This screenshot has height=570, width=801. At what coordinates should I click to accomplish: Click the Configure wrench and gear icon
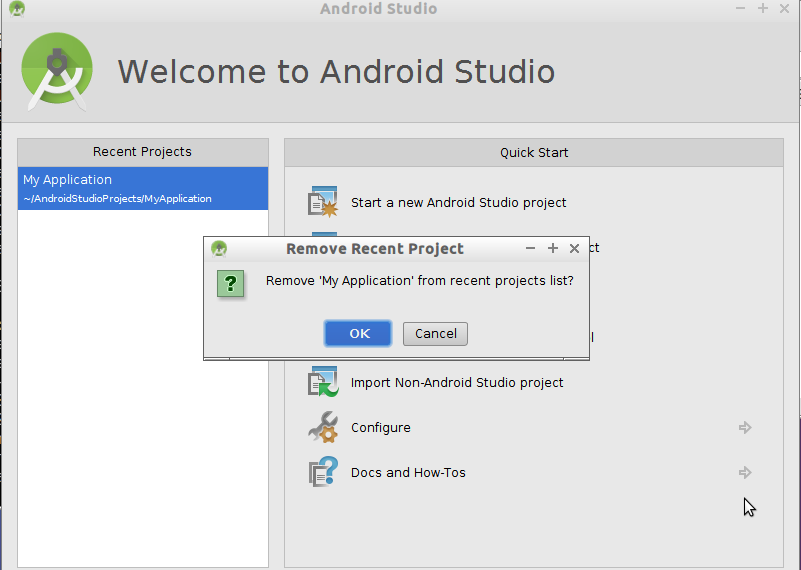[323, 427]
